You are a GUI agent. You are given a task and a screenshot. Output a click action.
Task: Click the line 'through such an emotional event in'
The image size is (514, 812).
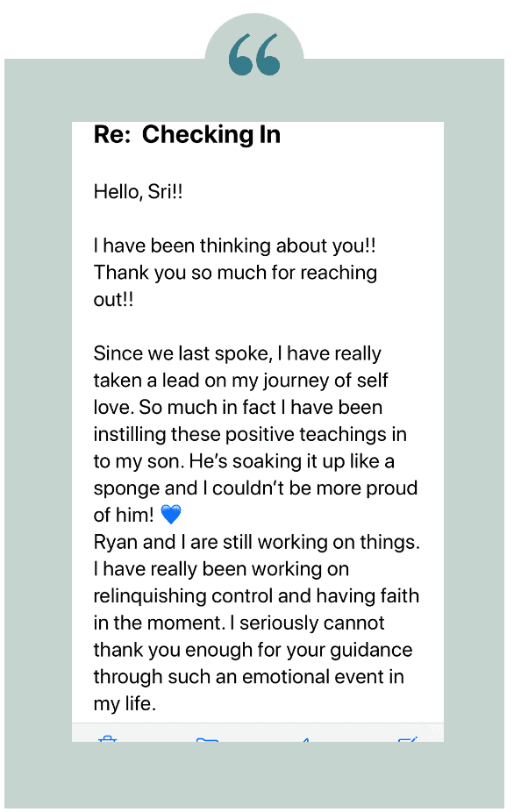coord(249,677)
